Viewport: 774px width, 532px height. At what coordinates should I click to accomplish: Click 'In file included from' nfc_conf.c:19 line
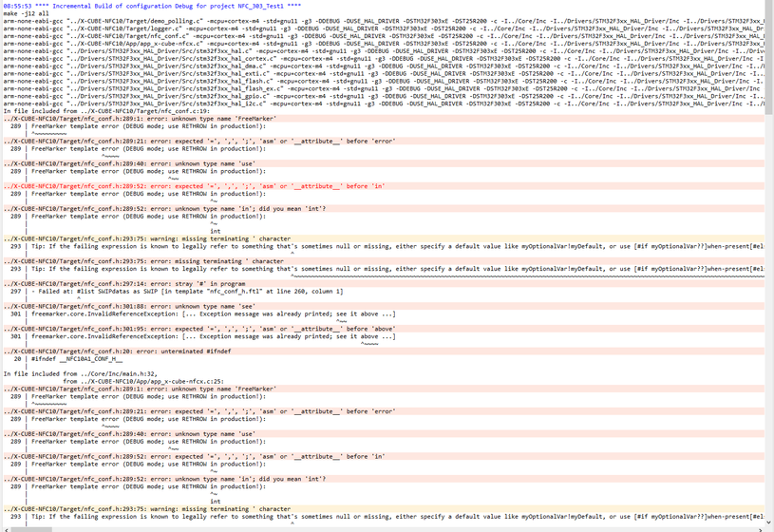[x=106, y=111]
